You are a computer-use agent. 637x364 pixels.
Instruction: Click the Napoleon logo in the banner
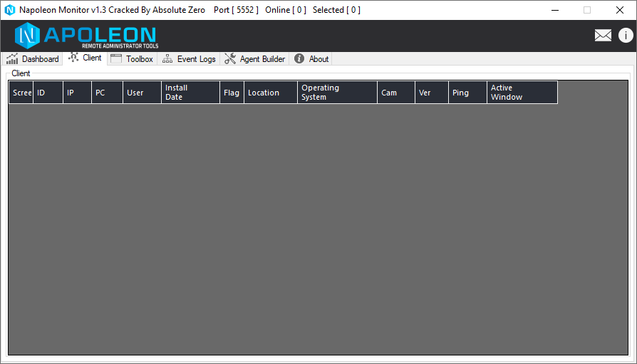point(86,36)
